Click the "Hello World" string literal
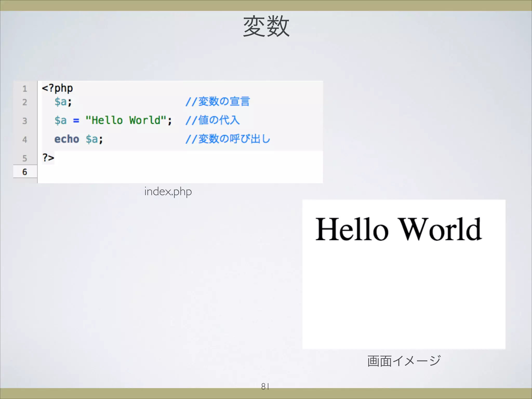 (126, 120)
